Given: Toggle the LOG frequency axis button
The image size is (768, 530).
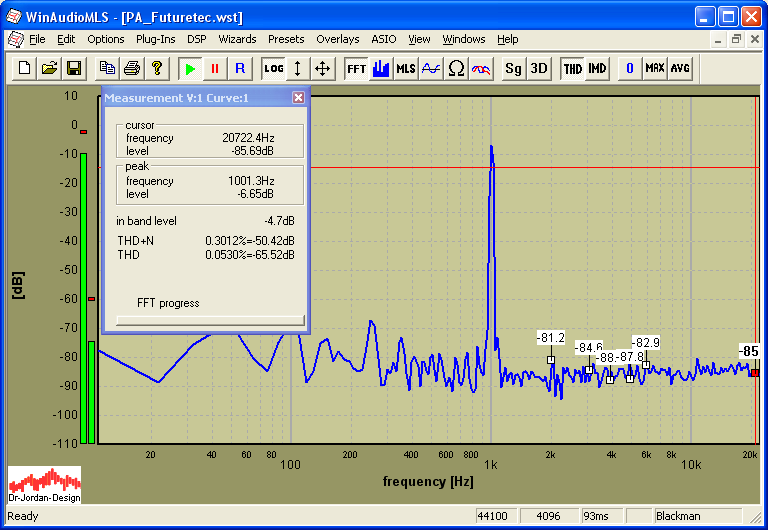Looking at the screenshot, I should 273,68.
